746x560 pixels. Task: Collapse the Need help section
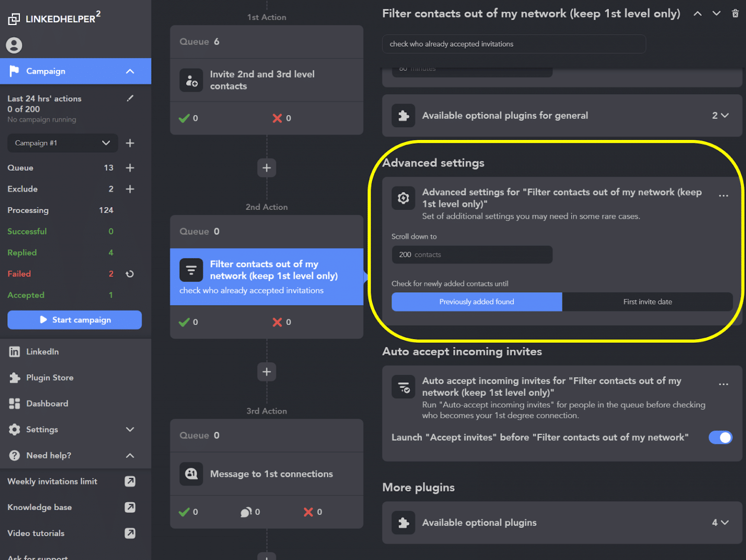pos(130,456)
